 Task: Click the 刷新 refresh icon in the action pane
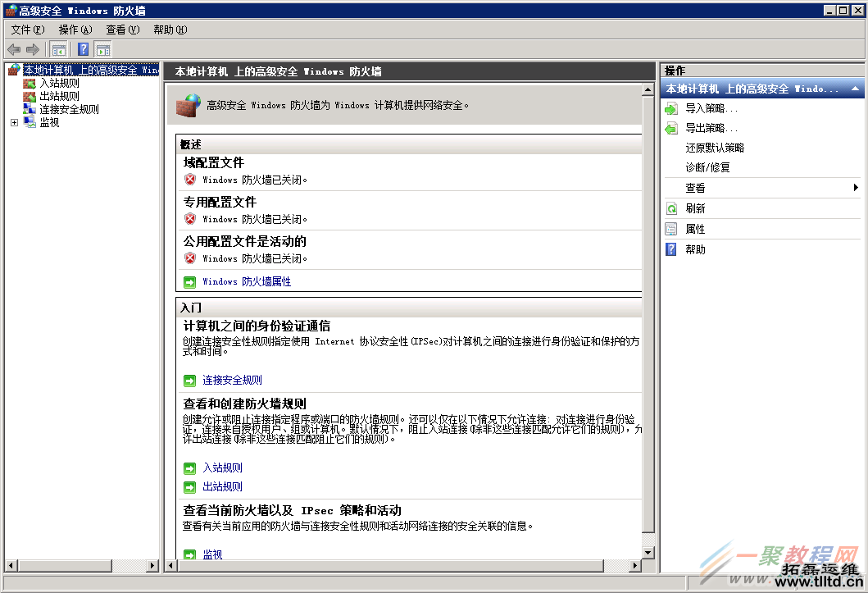(x=670, y=208)
